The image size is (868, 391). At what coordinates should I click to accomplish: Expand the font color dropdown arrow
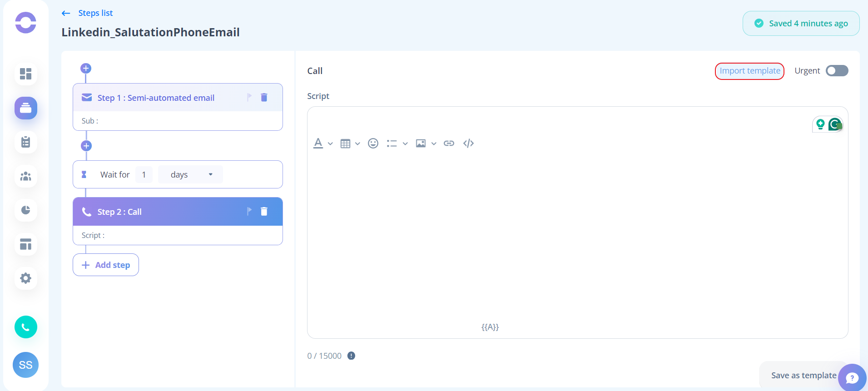(330, 144)
